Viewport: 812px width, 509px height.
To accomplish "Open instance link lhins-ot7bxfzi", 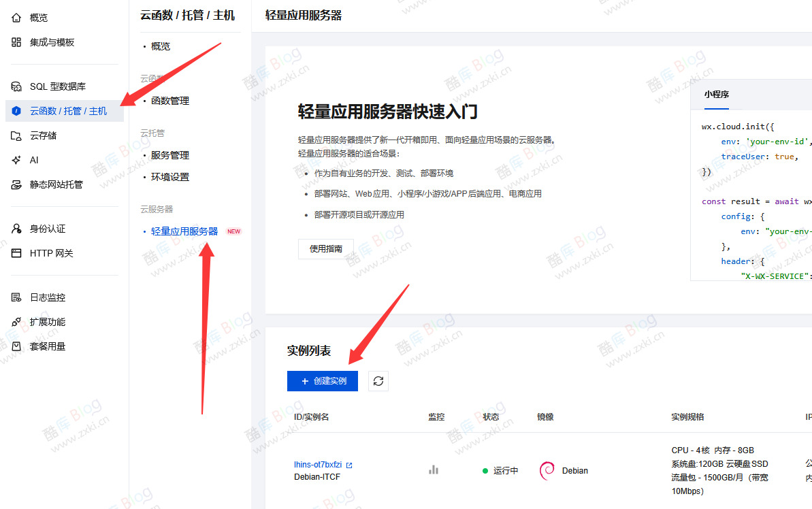I will [318, 465].
